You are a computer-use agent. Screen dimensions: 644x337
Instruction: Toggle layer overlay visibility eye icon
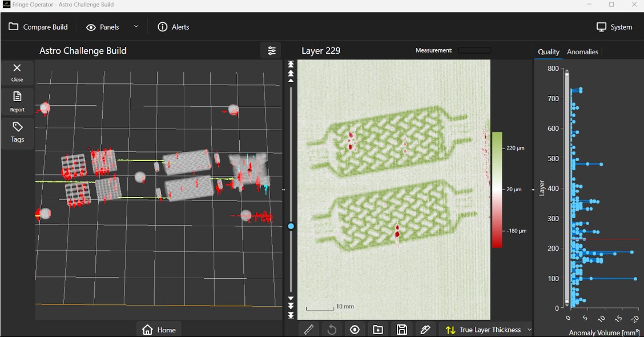pos(355,330)
